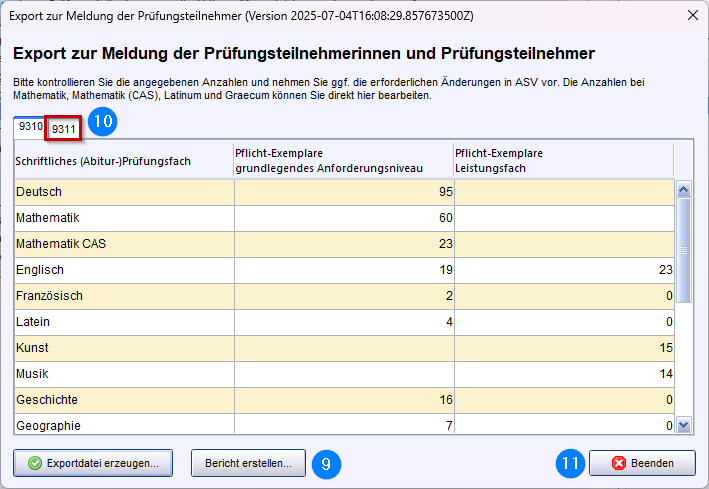Click scrollbar up arrow in table

(683, 189)
